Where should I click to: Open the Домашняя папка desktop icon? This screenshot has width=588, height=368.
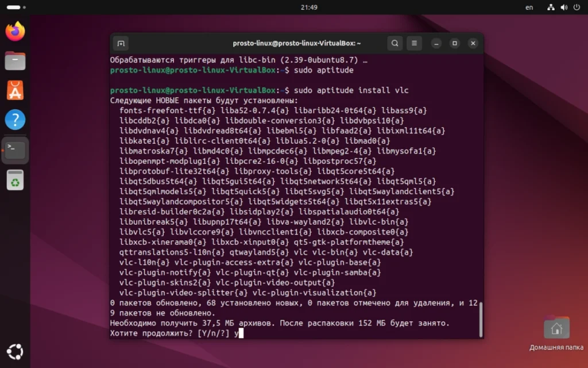[556, 334]
